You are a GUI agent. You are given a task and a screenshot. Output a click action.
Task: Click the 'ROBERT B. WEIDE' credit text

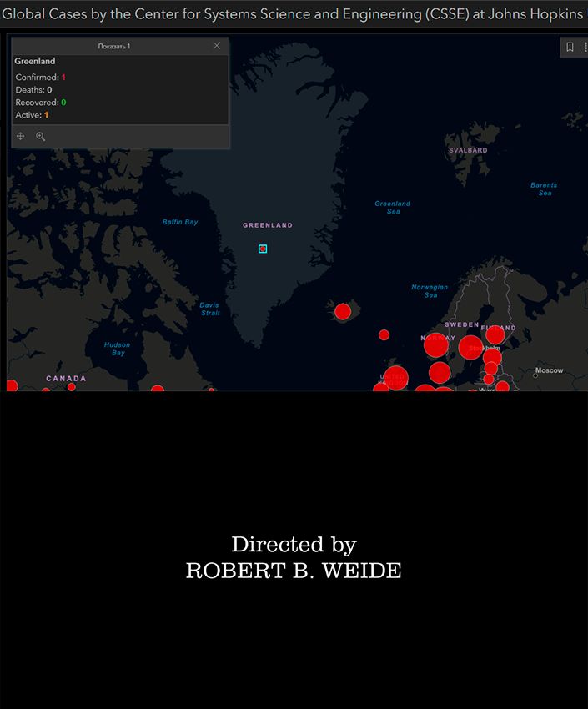coord(294,571)
